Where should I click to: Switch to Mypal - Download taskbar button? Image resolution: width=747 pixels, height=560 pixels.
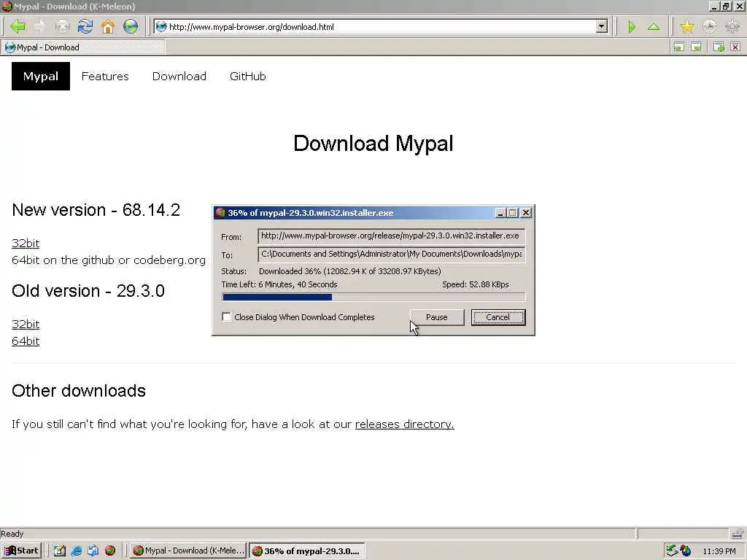tap(187, 551)
